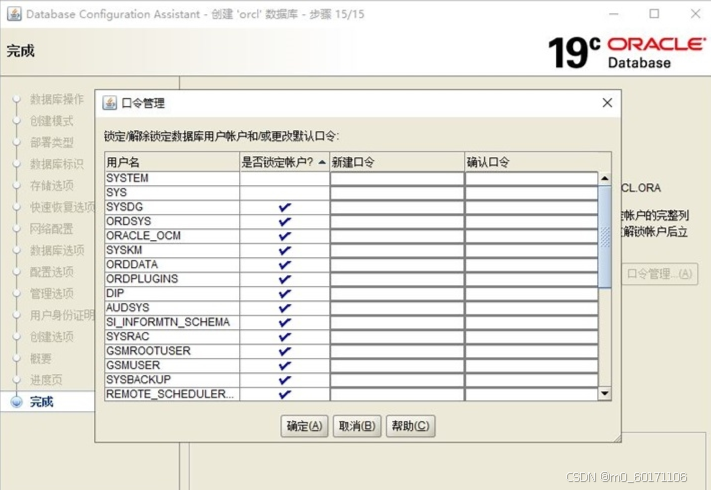Click the user list scrollbar thumb
Viewport: 711px width, 490px height.
click(604, 237)
